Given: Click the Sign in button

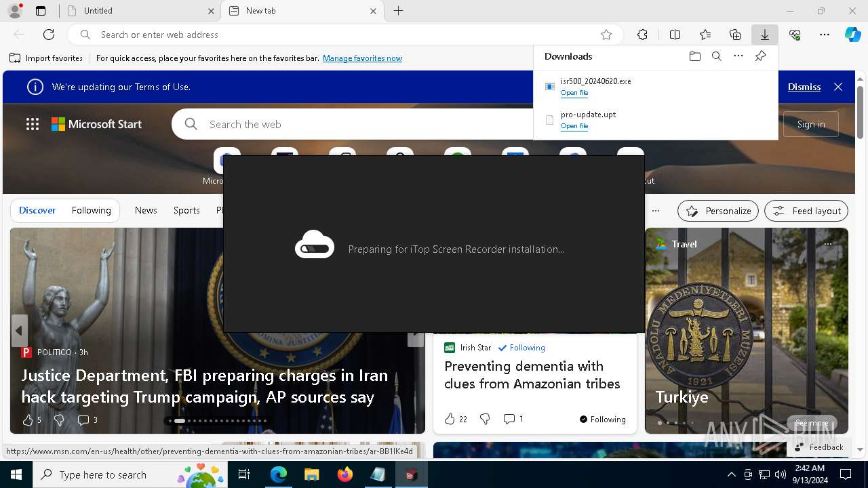Looking at the screenshot, I should (811, 124).
